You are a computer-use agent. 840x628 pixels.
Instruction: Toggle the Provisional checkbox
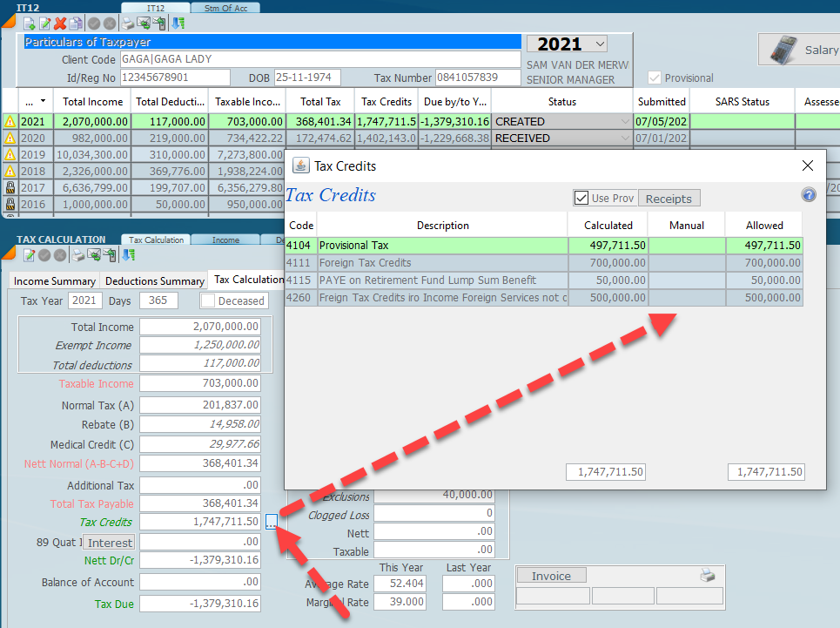point(655,78)
